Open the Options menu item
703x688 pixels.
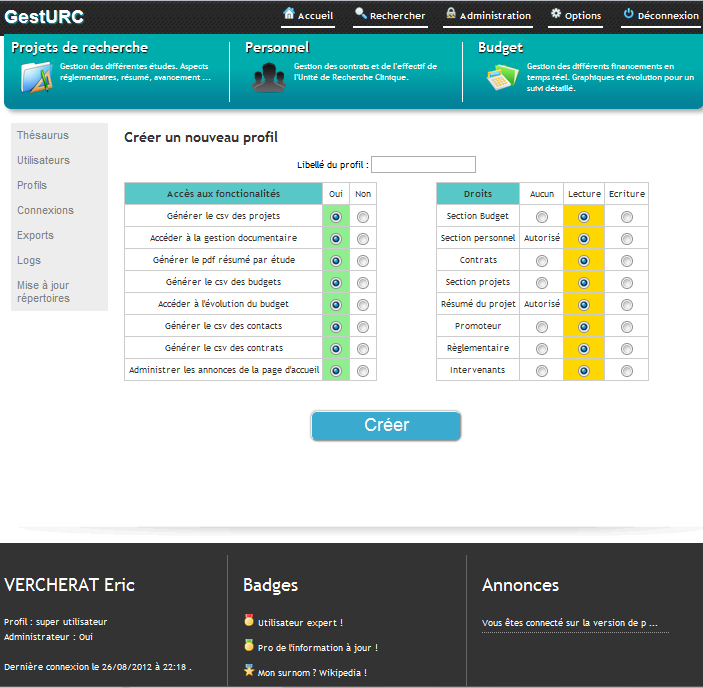click(x=582, y=16)
